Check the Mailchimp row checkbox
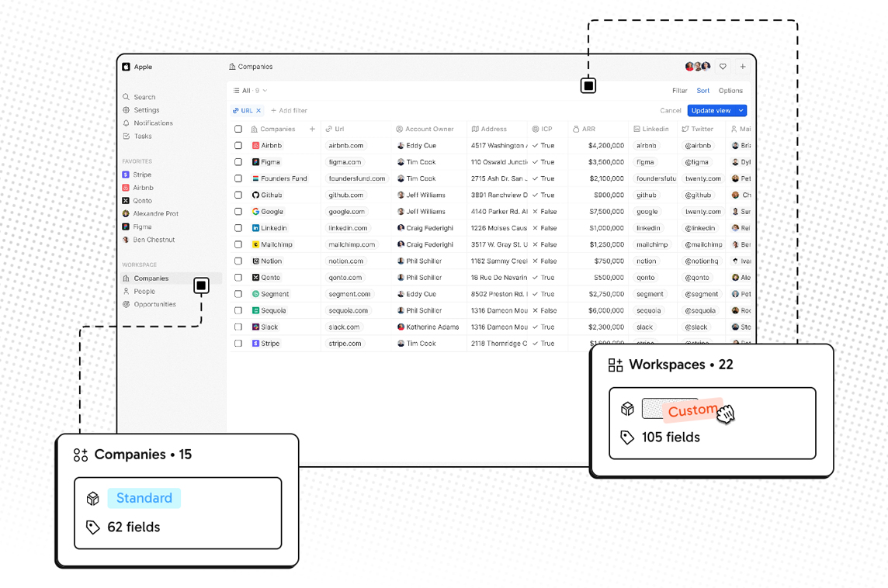888x588 pixels. click(x=238, y=244)
